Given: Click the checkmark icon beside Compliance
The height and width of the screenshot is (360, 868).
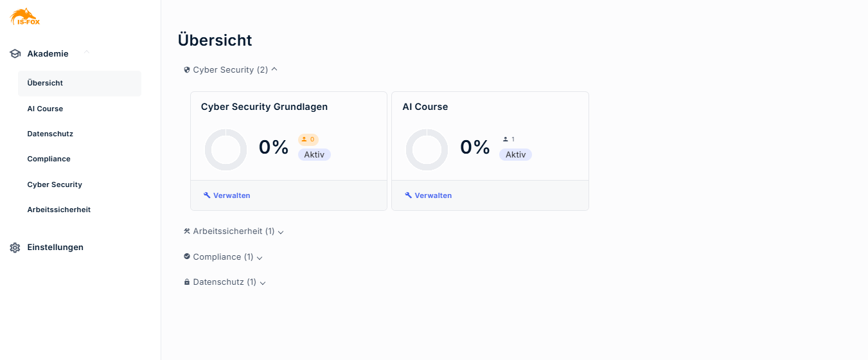Looking at the screenshot, I should pyautogui.click(x=187, y=256).
